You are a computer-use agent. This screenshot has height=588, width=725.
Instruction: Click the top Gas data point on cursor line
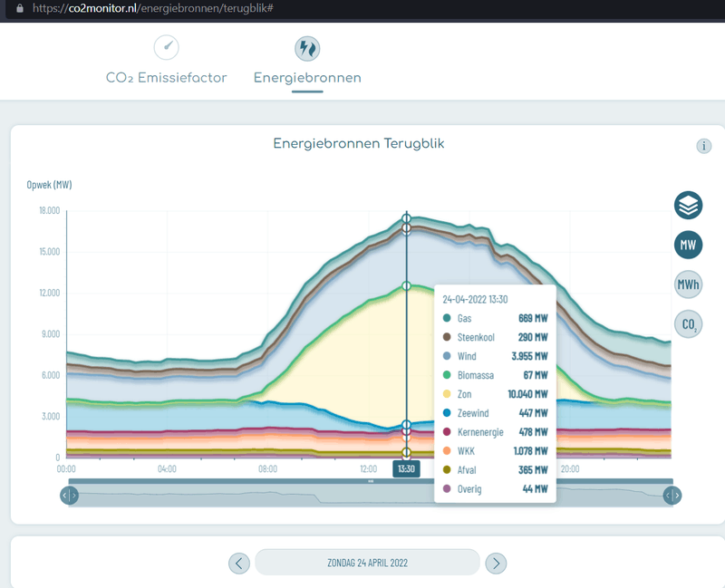point(406,218)
